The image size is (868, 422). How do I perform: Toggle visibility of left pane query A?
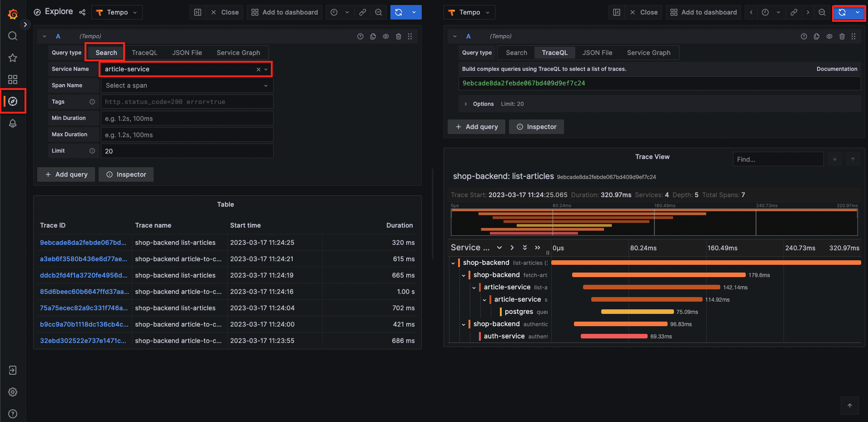point(386,36)
